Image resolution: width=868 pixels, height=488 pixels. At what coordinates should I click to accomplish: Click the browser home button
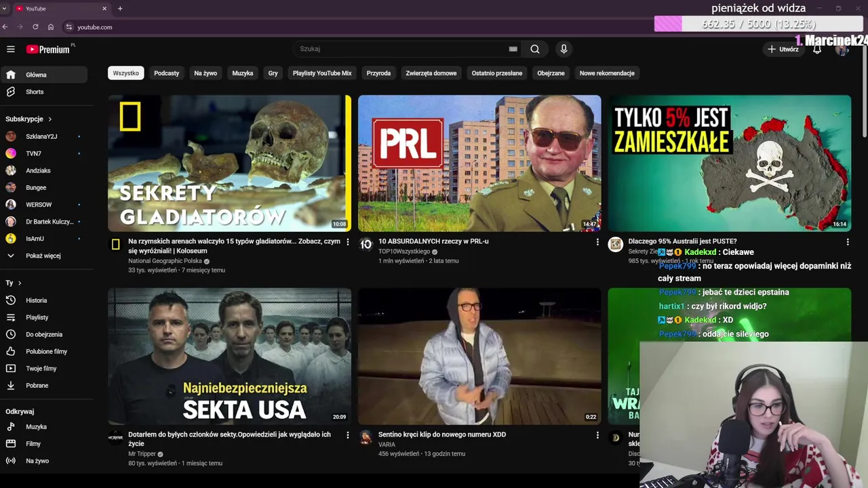[x=51, y=27]
